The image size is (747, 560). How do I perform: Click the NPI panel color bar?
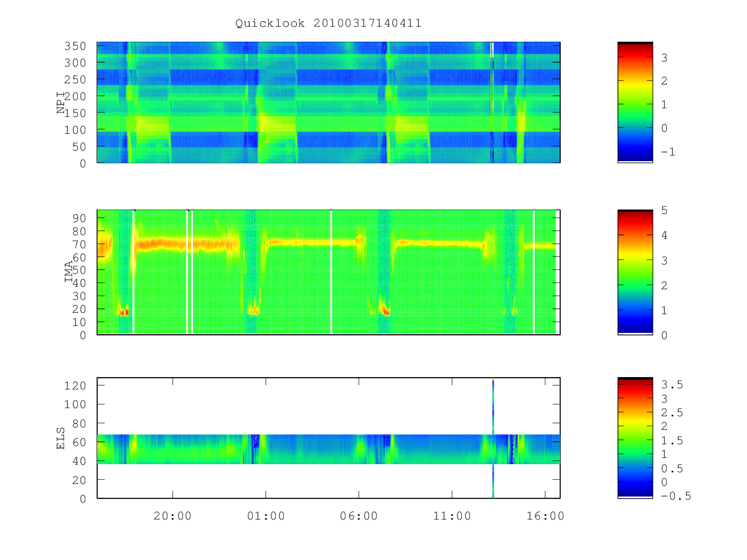[x=635, y=103]
